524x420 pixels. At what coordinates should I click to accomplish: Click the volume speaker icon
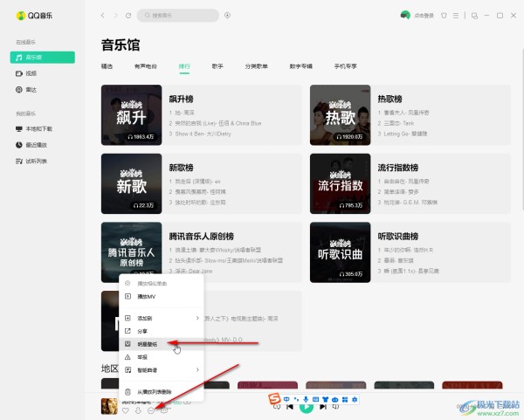point(336,407)
